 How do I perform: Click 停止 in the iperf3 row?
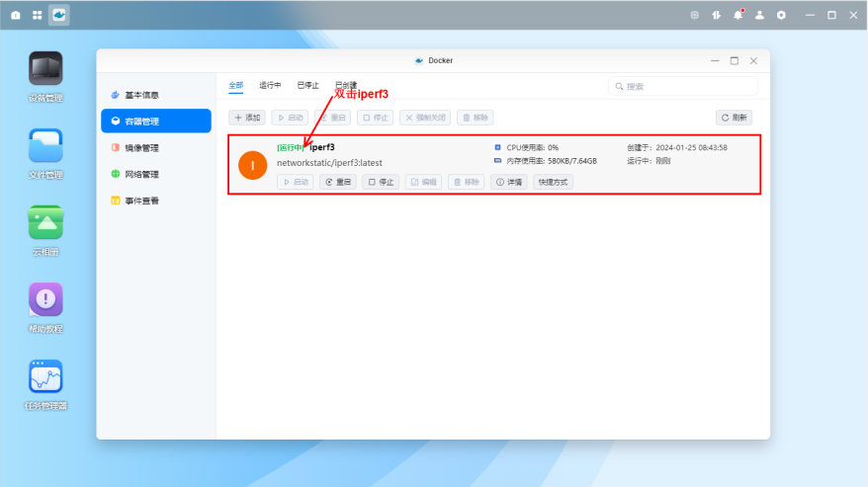tap(381, 182)
